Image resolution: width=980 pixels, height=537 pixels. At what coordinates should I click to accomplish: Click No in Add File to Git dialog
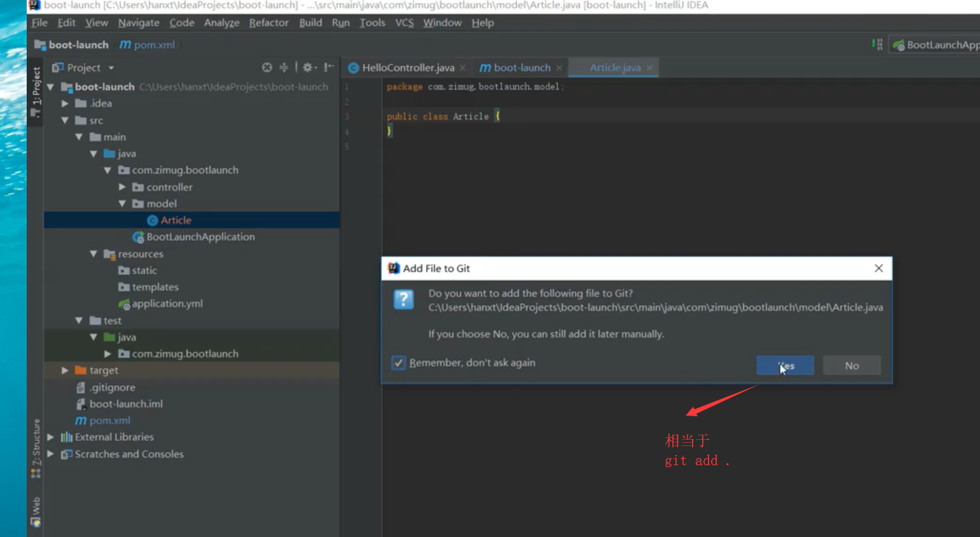(x=852, y=365)
